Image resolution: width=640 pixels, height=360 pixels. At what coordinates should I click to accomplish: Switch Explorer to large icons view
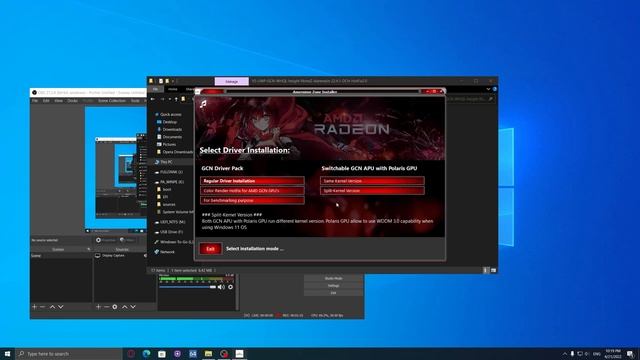pos(493,270)
